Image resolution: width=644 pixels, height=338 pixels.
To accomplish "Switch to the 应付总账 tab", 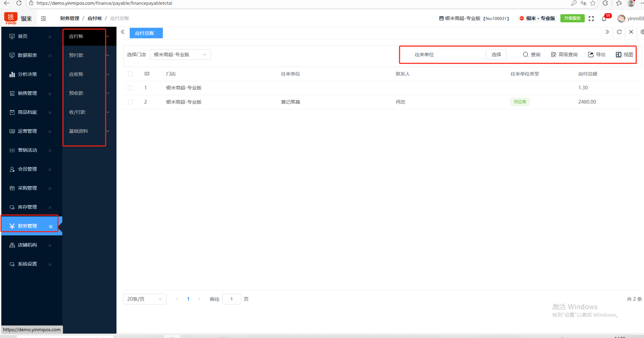I will click(x=146, y=33).
